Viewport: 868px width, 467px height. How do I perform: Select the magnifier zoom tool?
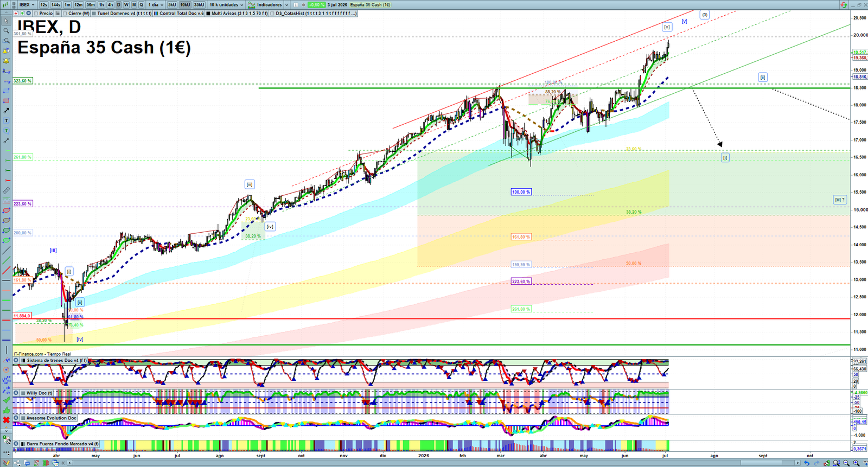tap(6, 31)
